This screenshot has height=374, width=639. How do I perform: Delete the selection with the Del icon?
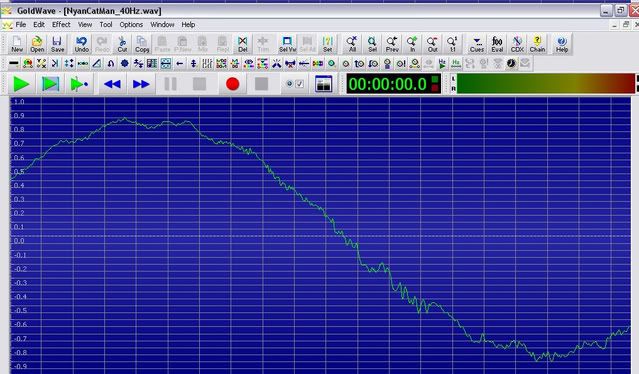pyautogui.click(x=242, y=44)
